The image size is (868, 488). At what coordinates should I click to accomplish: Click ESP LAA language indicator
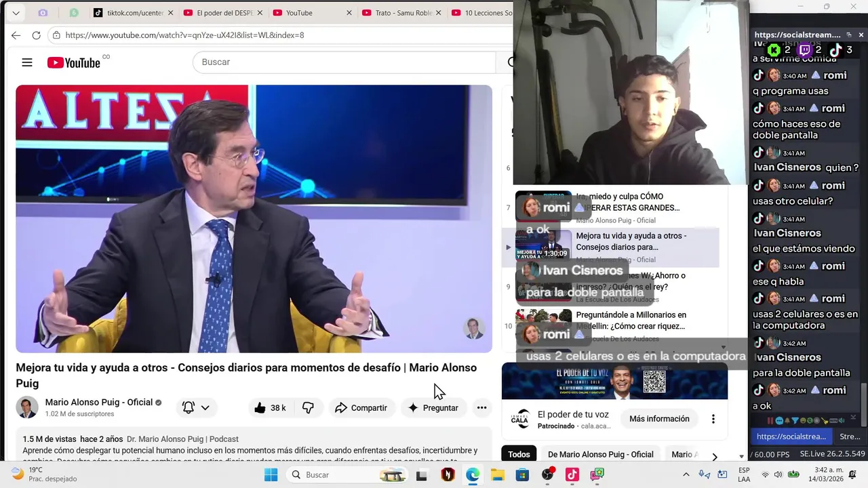pyautogui.click(x=744, y=474)
